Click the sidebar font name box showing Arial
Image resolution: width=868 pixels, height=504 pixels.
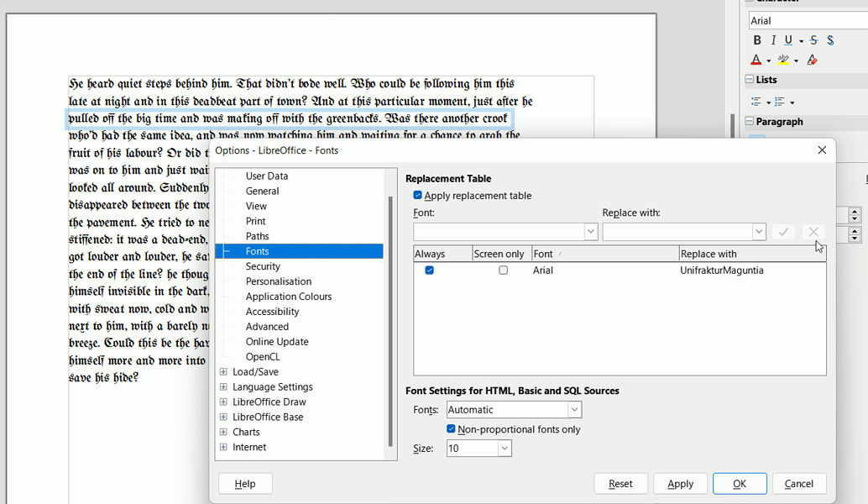coord(808,20)
